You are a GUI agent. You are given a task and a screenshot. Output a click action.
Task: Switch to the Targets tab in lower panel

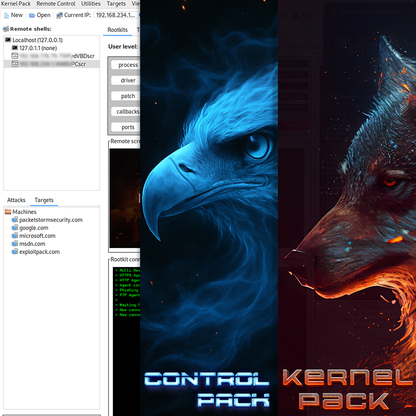[44, 200]
